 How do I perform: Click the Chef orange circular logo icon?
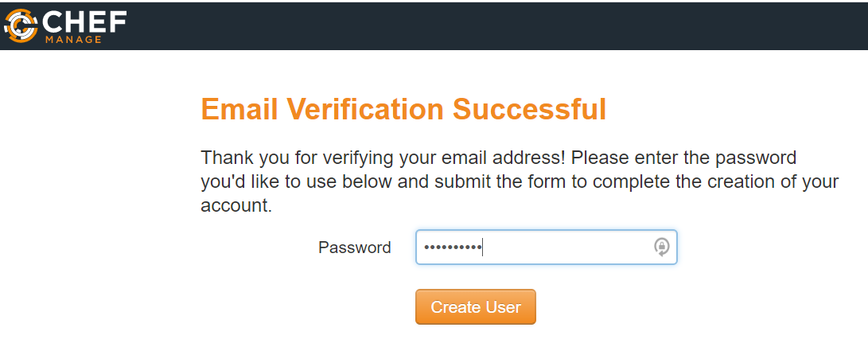point(21,25)
